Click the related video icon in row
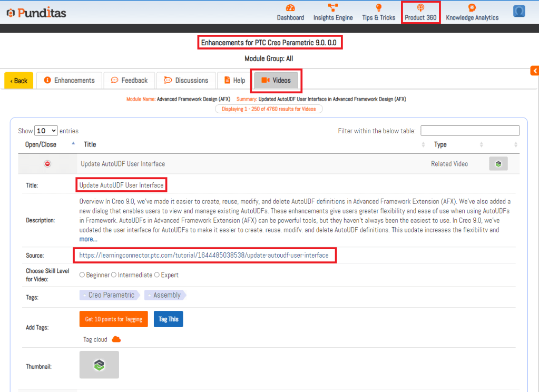 click(x=498, y=164)
